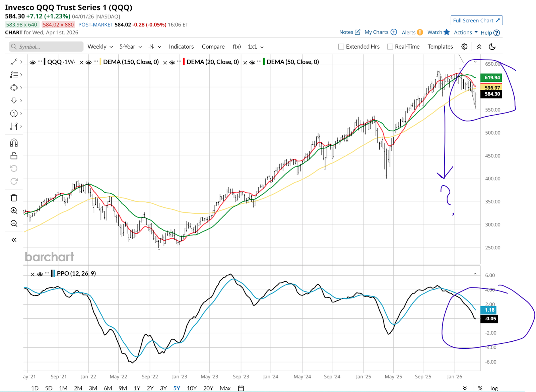
Task: Hide the PPO indicator pane
Action: (40, 274)
